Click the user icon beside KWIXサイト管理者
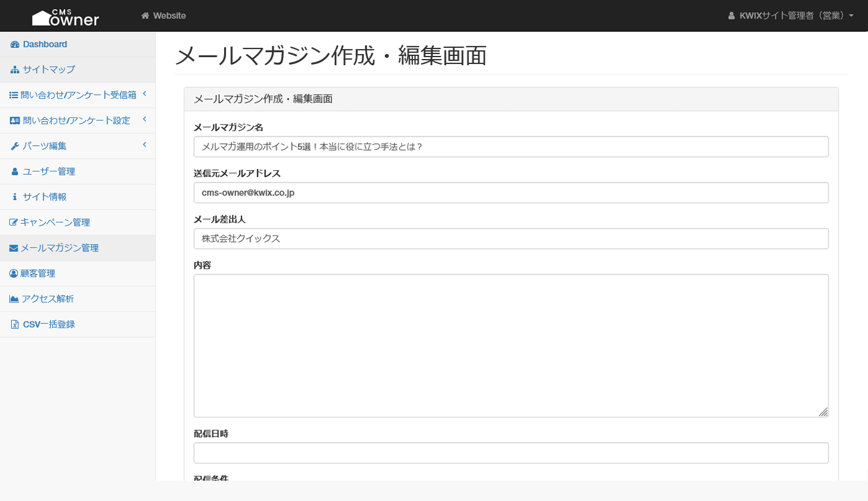 [x=731, y=15]
